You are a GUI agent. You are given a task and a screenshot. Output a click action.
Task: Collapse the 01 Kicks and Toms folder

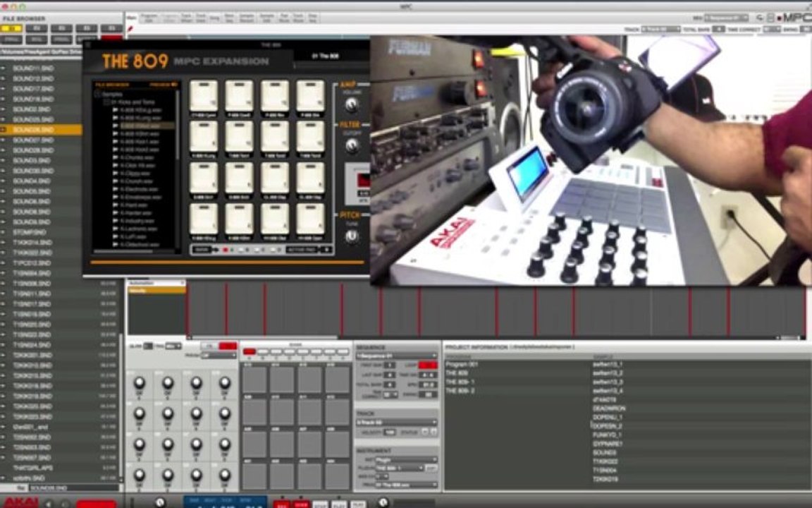pos(106,102)
